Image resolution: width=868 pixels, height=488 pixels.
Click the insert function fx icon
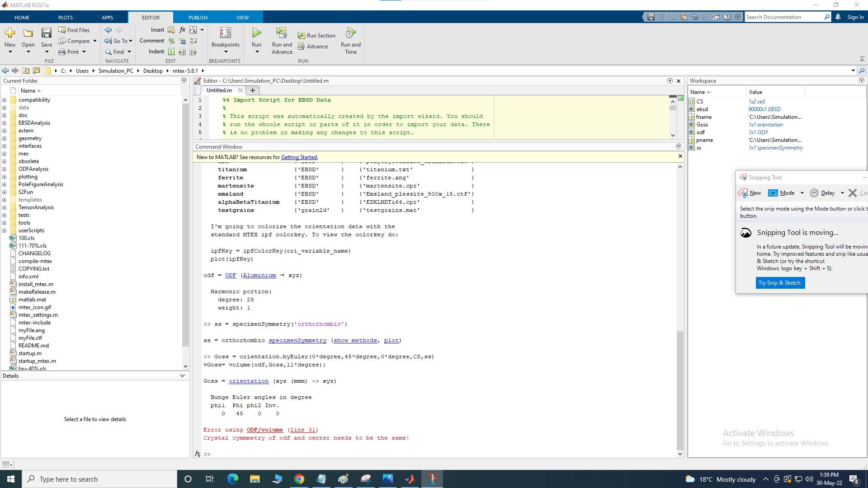click(x=182, y=30)
